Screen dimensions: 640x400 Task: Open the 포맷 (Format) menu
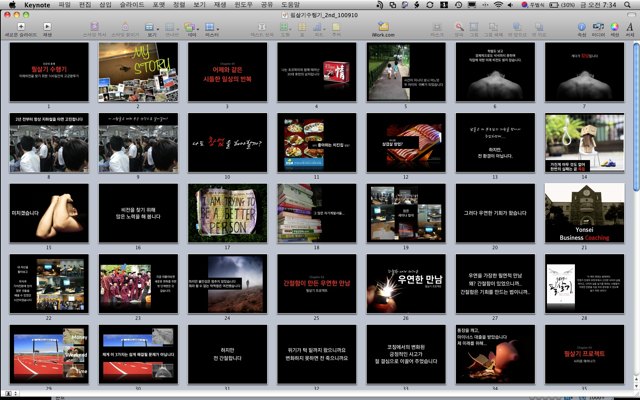point(159,5)
